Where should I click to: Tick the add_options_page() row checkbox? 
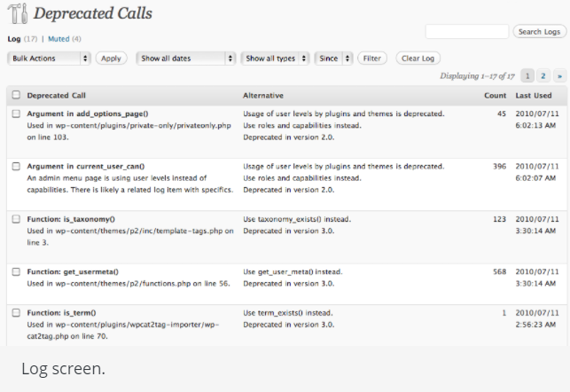click(16, 114)
